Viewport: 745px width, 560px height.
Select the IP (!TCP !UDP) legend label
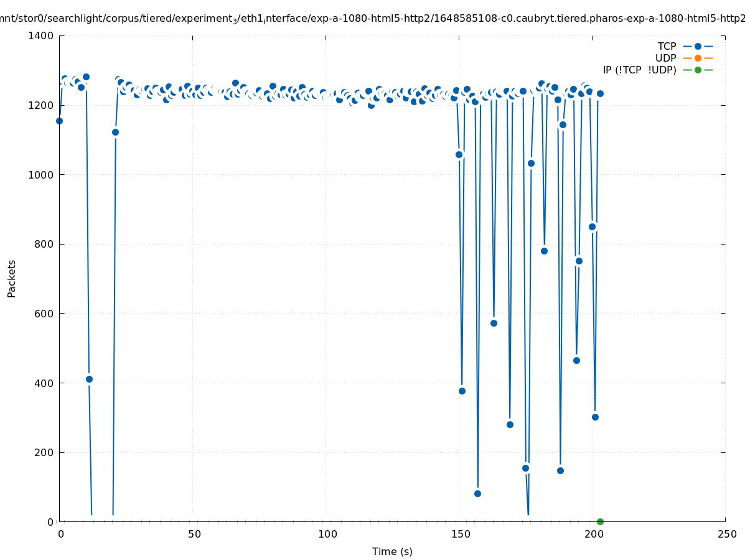click(x=639, y=70)
